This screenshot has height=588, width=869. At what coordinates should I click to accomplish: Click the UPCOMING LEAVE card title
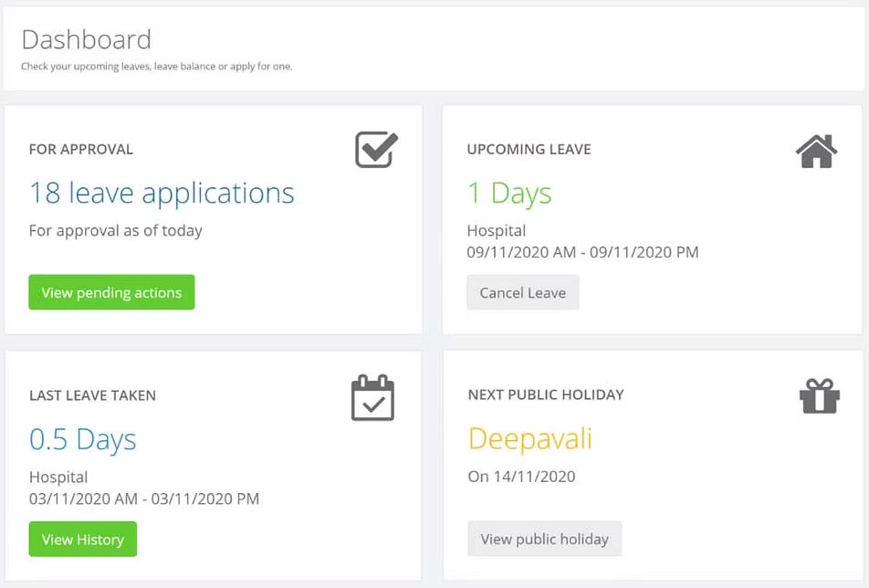[x=529, y=149]
